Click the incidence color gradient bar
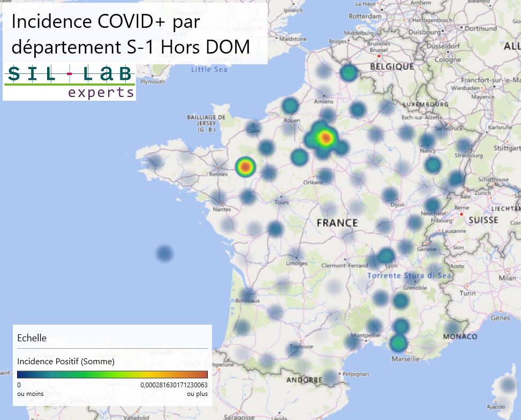This screenshot has height=420, width=521. (x=112, y=374)
